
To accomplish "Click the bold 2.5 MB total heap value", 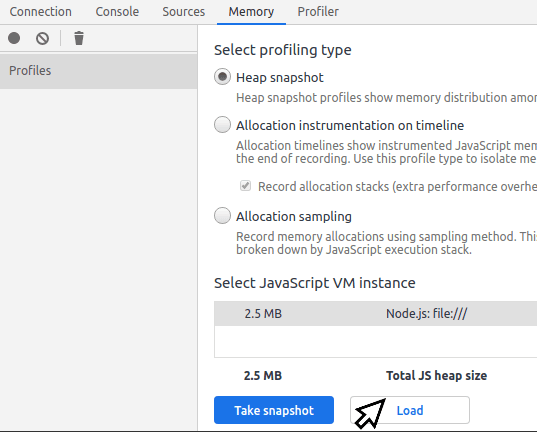I will click(x=263, y=376).
